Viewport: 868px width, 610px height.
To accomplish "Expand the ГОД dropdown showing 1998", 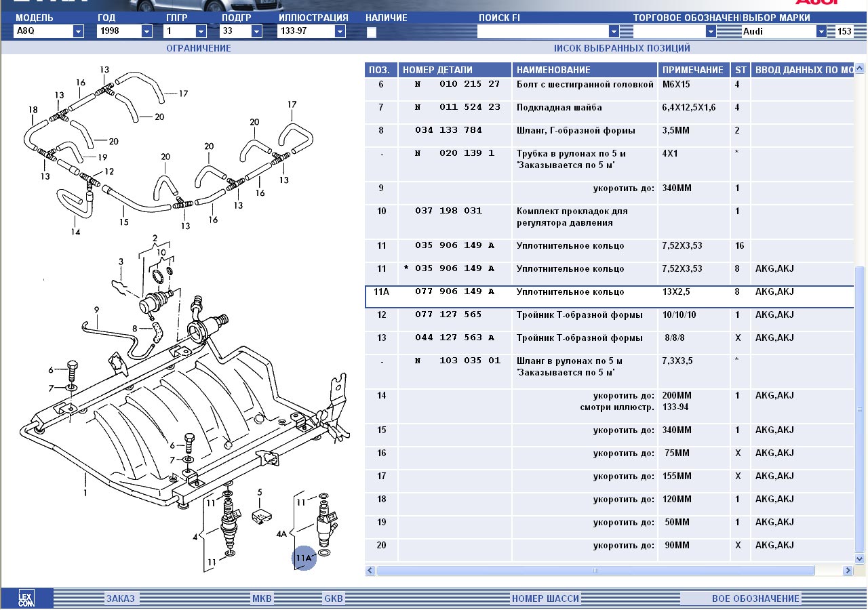I will [x=146, y=31].
